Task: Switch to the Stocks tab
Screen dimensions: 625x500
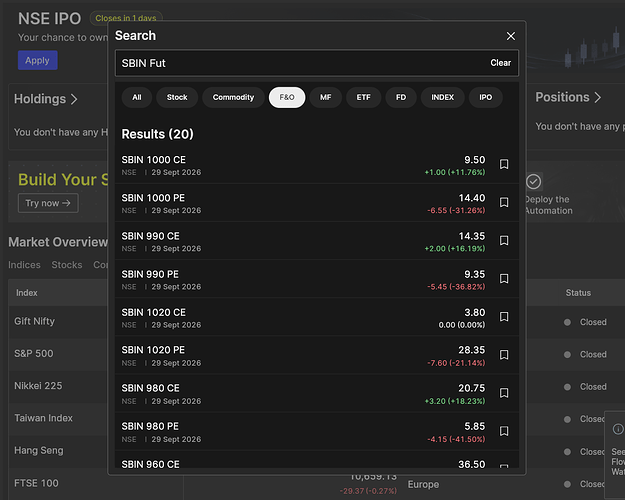Action: 67,265
